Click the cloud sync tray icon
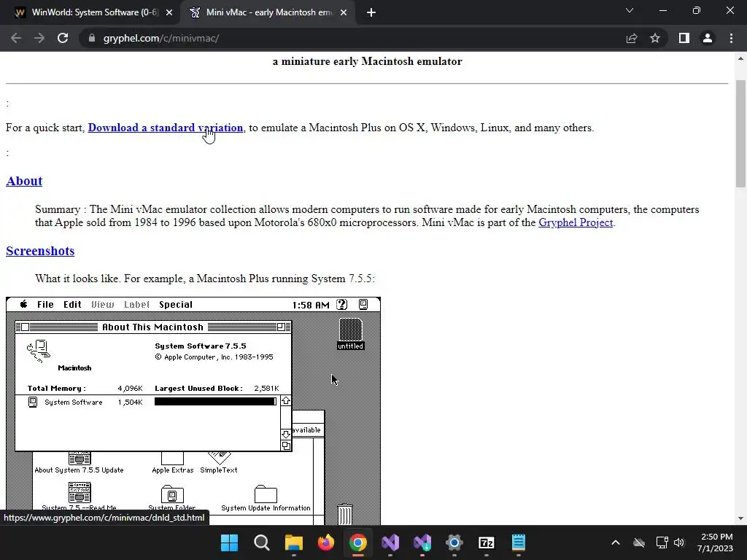The height and width of the screenshot is (560, 747). click(x=639, y=542)
